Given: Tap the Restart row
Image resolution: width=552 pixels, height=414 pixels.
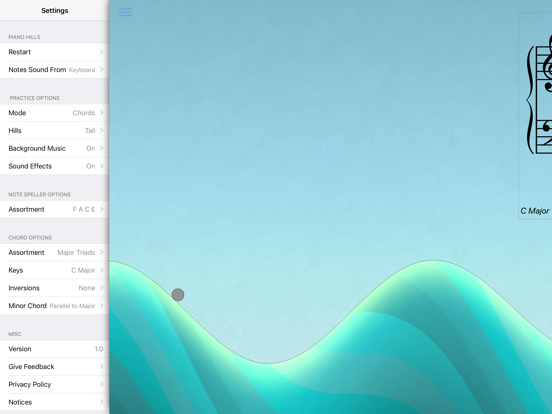Looking at the screenshot, I should point(55,52).
